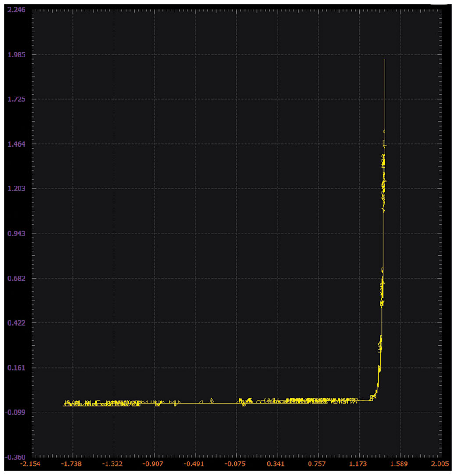This screenshot has width=456, height=476.
Task: Click the -0.907 X-axis value
Action: point(154,464)
